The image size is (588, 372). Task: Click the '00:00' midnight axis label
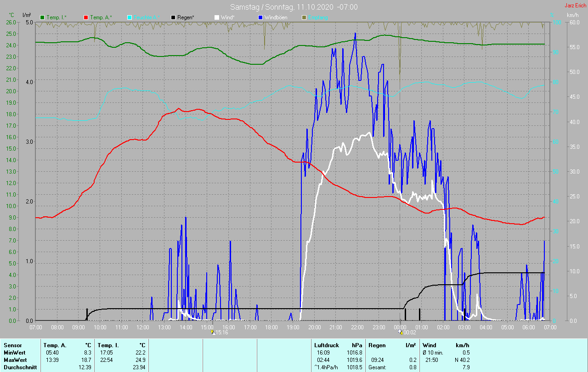(400, 327)
